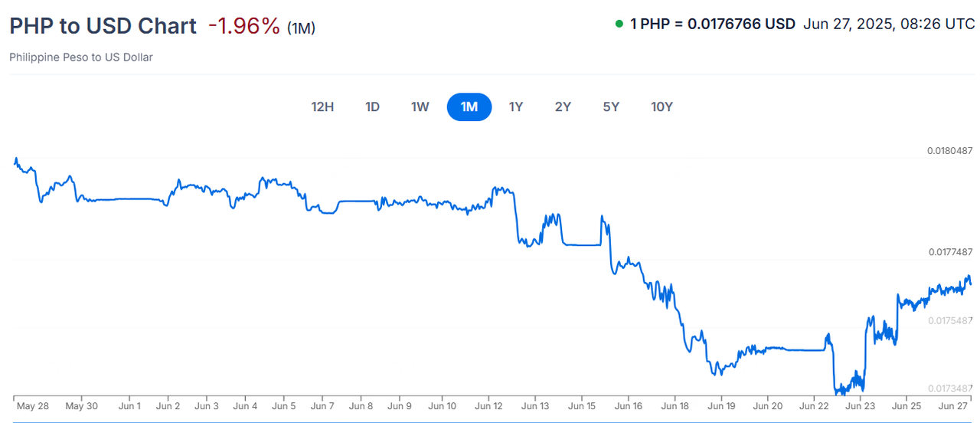Switch to the 5Y chart view
This screenshot has width=980, height=423.
point(611,107)
